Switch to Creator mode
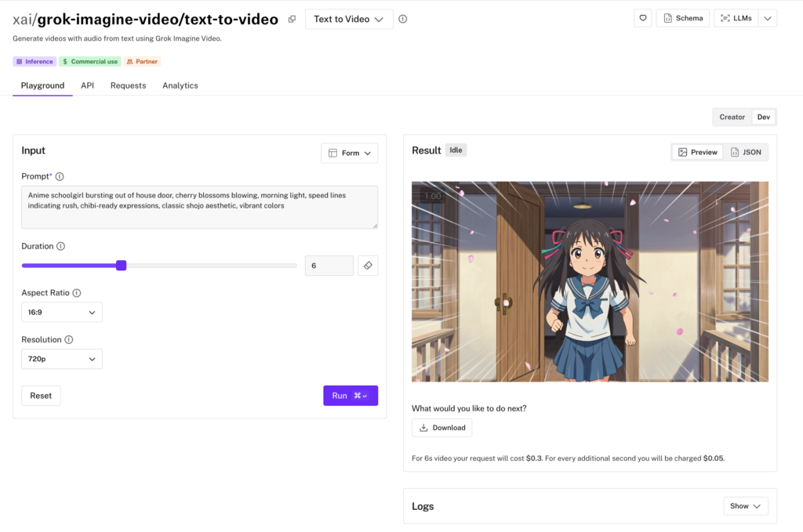The height and width of the screenshot is (532, 803). pyautogui.click(x=732, y=117)
